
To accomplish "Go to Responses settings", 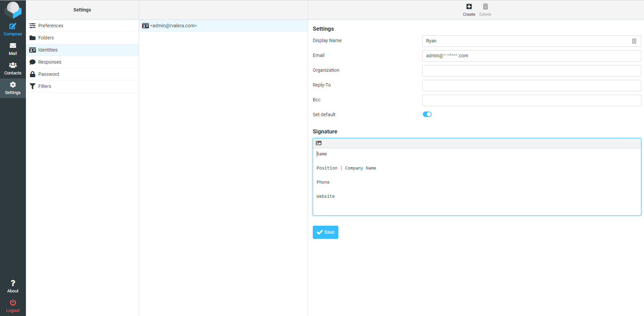I will point(49,62).
